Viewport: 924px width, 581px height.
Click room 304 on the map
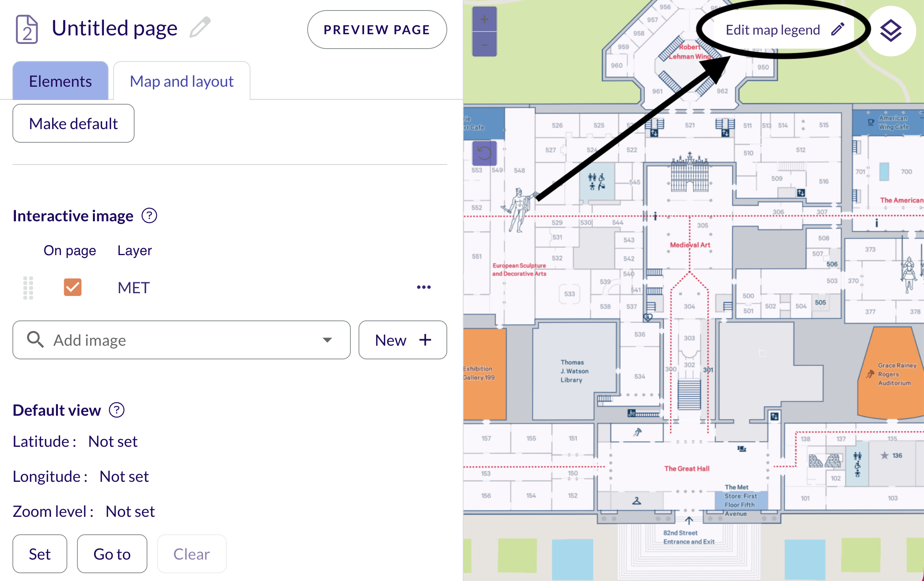coord(689,306)
